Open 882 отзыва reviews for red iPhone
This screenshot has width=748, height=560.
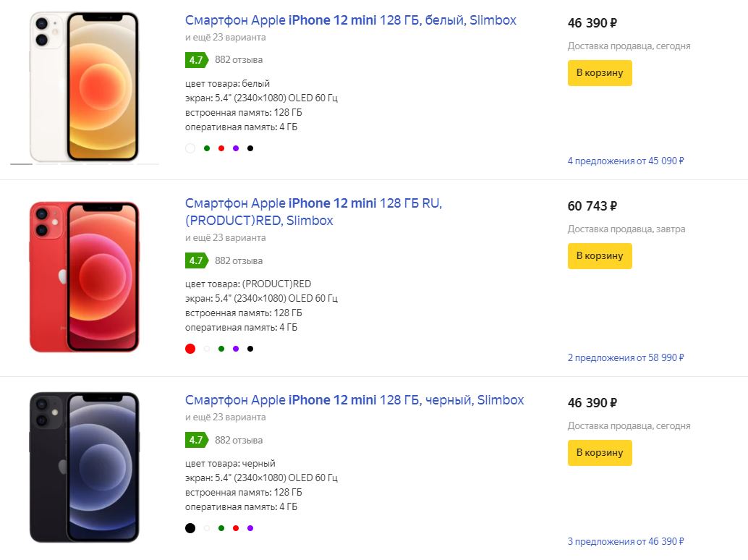coord(239,260)
